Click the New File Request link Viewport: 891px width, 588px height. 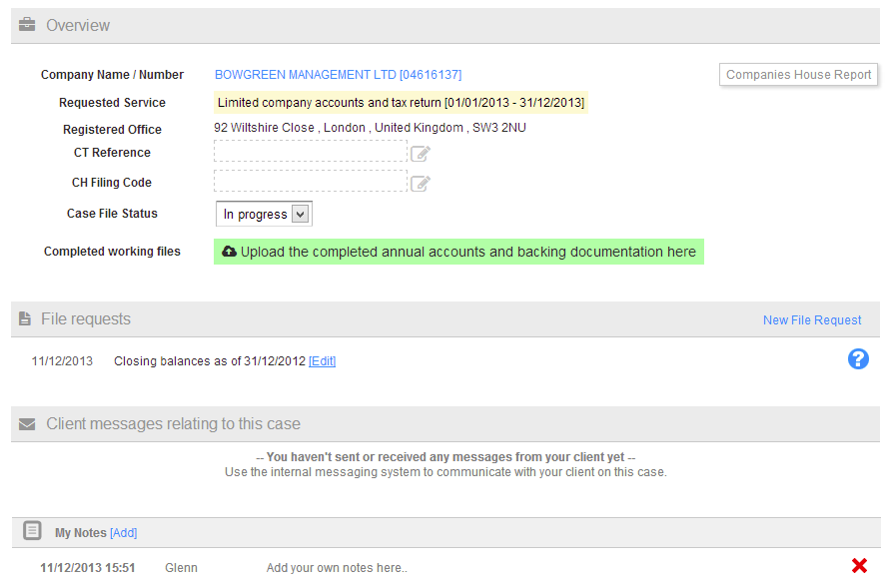[x=812, y=320]
